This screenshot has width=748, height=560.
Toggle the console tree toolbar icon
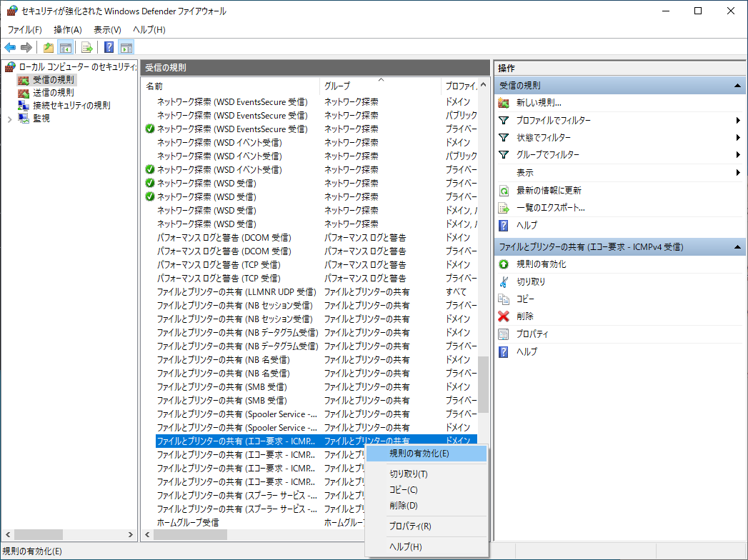point(65,47)
